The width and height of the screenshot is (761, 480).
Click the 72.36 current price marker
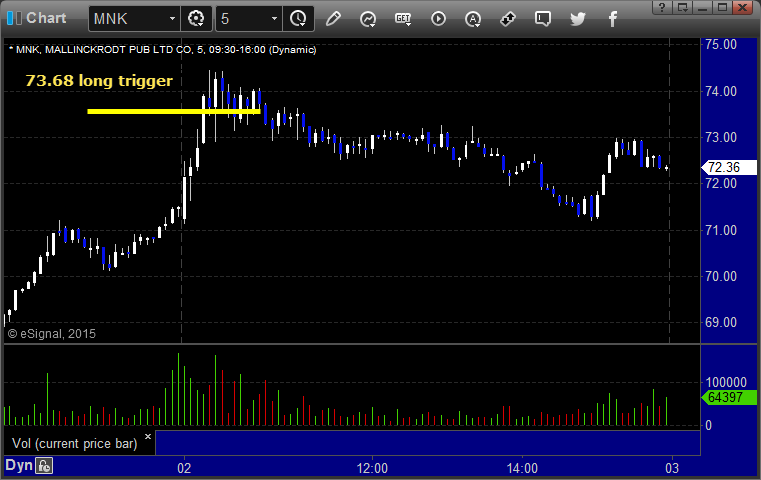point(729,167)
